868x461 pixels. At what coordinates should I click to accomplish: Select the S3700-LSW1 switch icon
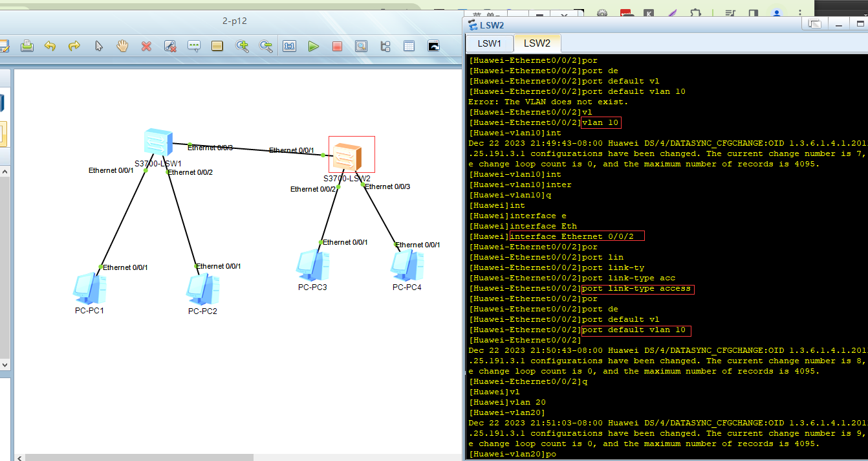(158, 142)
